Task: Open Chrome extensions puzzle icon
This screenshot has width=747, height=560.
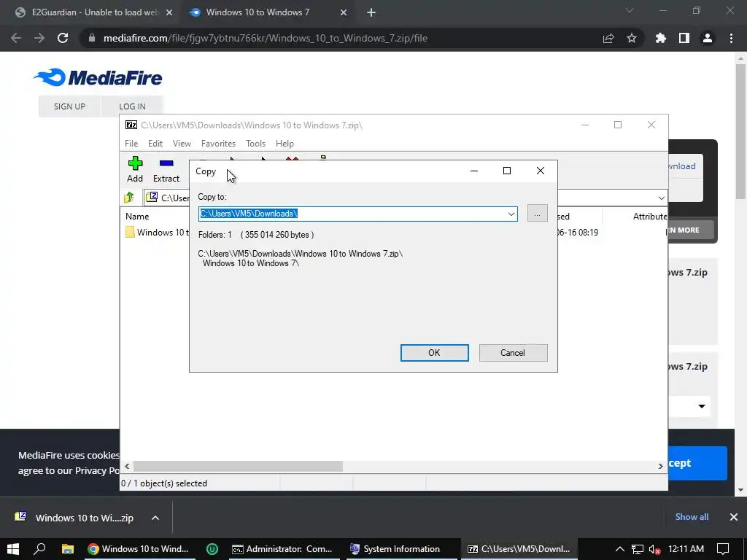Action: (661, 38)
